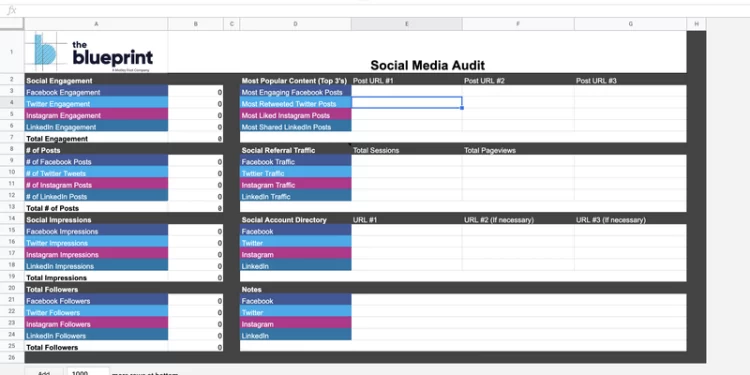Viewport: 750px width, 375px height.
Task: Select the LinkedIn Impressions cell
Action: (96, 265)
